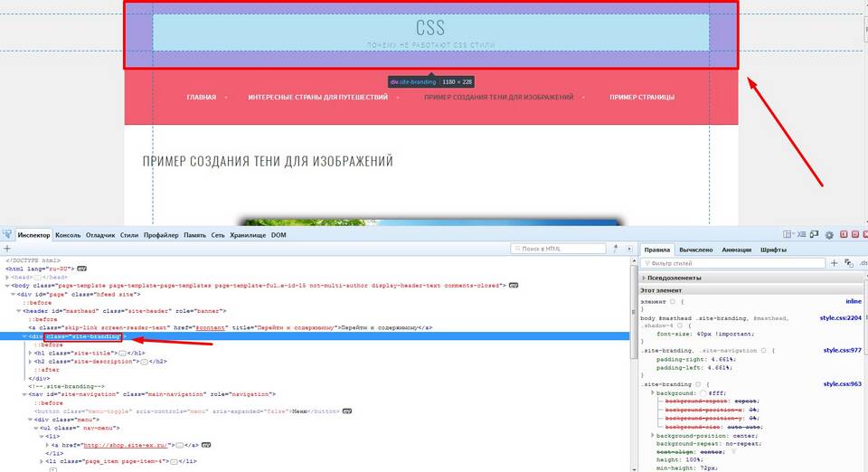This screenshot has height=472, width=868.
Task: Collapse the nav id="site-navigation" node
Action: (x=24, y=394)
